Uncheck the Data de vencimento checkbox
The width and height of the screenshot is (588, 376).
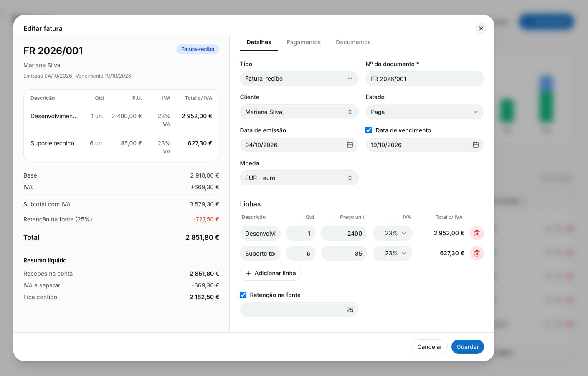pos(369,130)
